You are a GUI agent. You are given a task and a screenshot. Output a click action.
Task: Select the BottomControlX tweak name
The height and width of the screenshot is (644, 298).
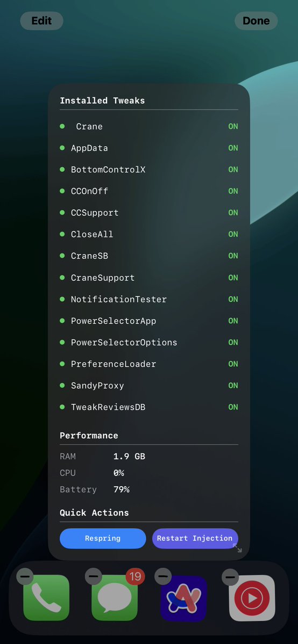click(x=108, y=170)
